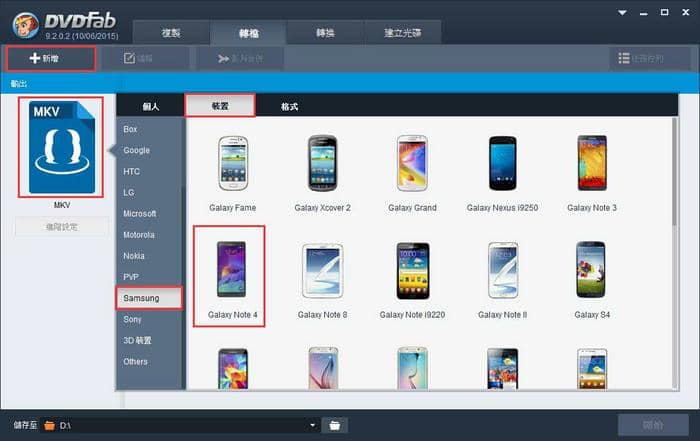Select the Galaxy Nexus i9250 device

coord(502,174)
